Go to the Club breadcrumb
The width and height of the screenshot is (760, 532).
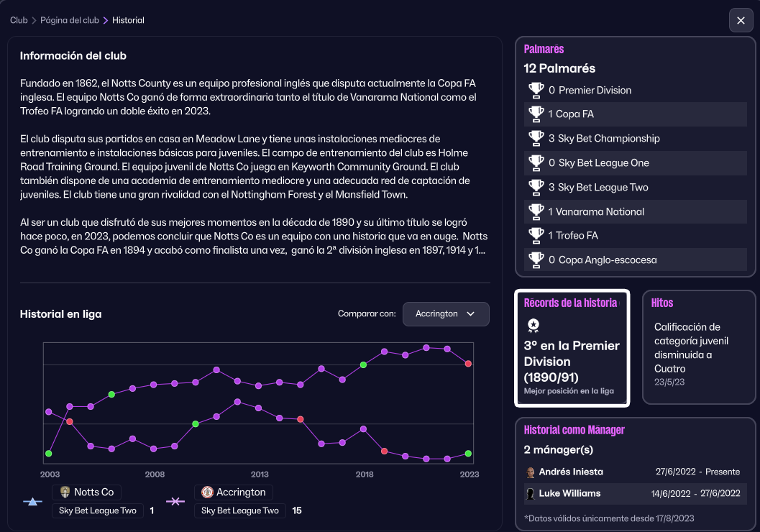[x=19, y=20]
